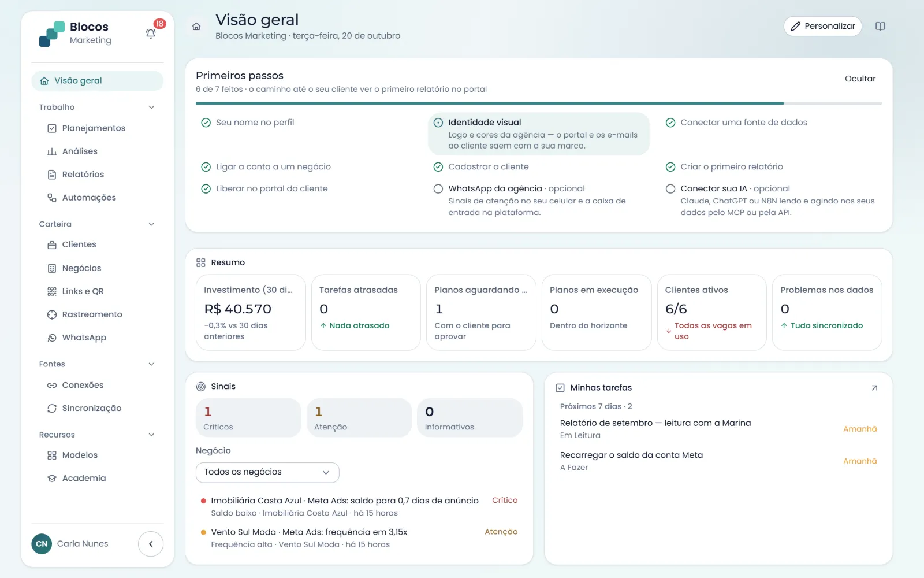Open the Todos os negócios dropdown

267,472
